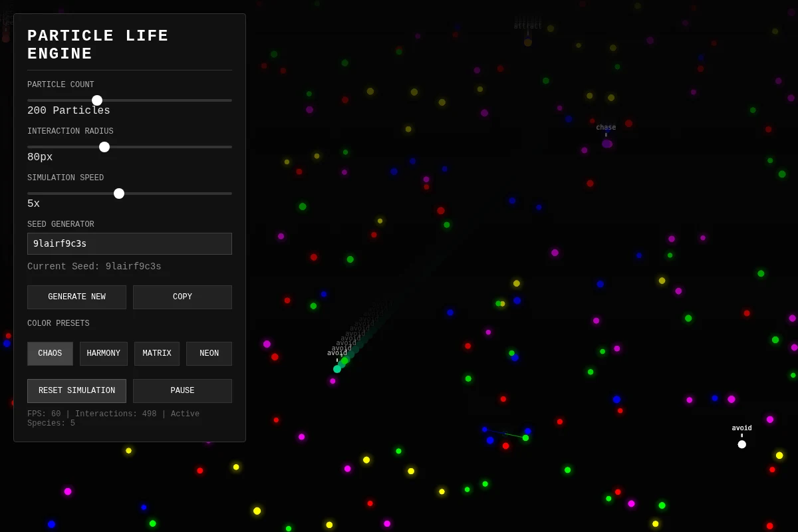Reset the simulation

76,391
